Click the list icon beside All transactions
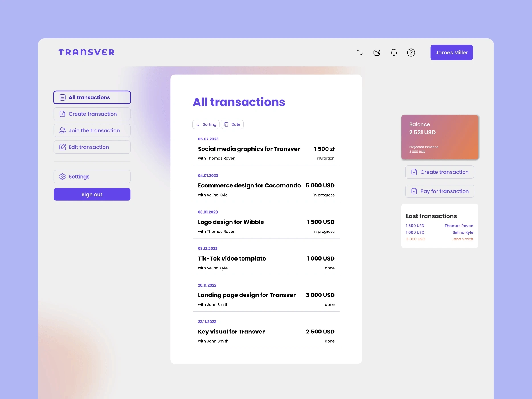This screenshot has height=399, width=532. [62, 97]
